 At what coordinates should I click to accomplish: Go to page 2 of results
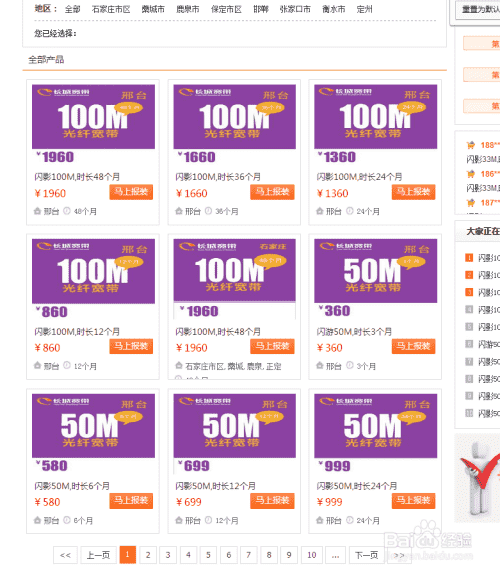click(x=148, y=555)
